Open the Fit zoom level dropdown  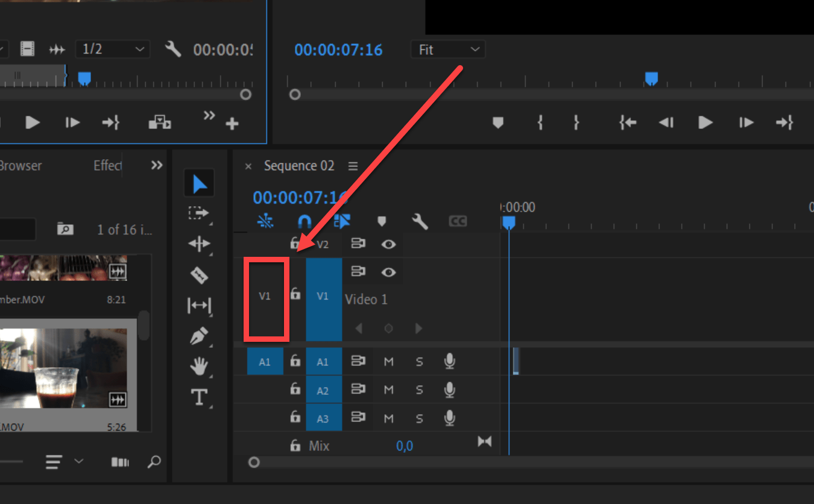[447, 49]
